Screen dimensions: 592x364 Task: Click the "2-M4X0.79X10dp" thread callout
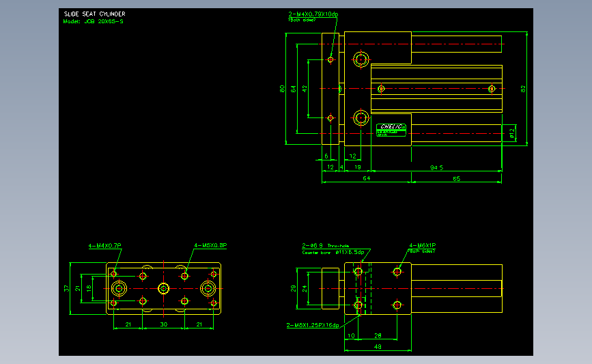(313, 14)
